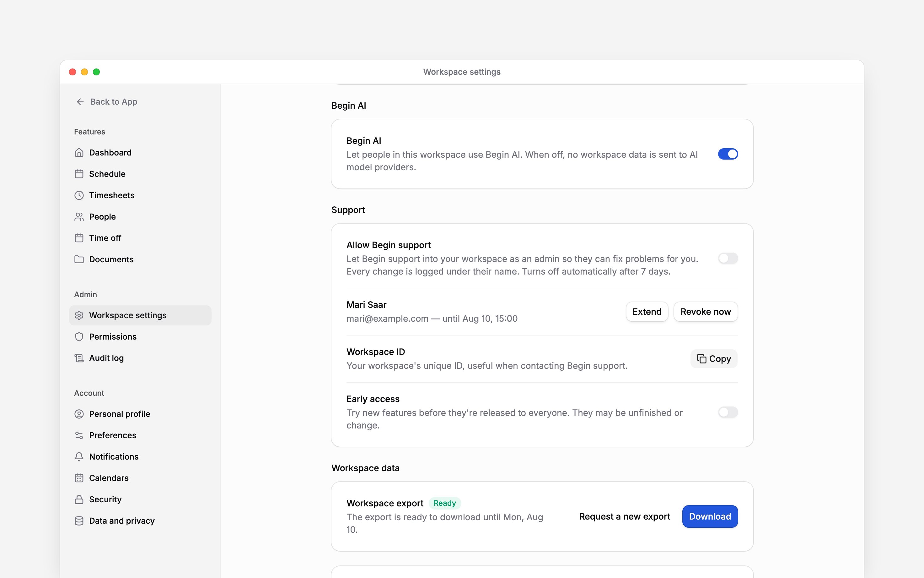Open the Notifications label under Account
Viewport: 924px width, 578px height.
click(114, 457)
